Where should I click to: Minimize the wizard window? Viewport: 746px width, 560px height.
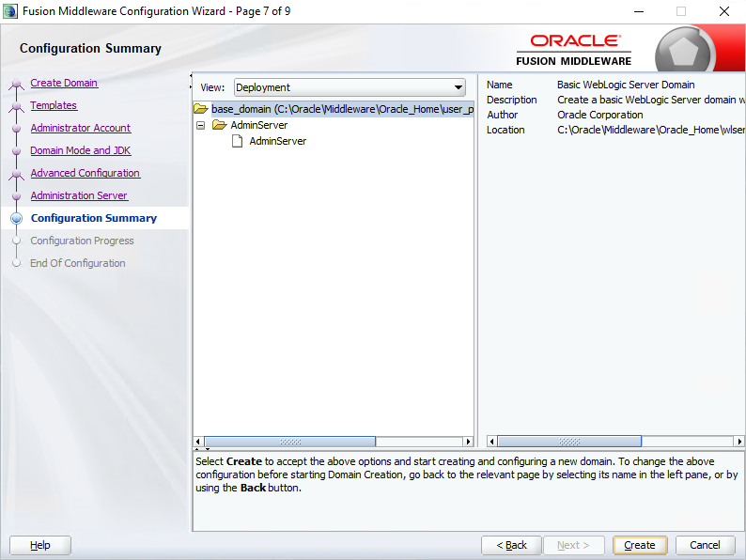point(639,11)
